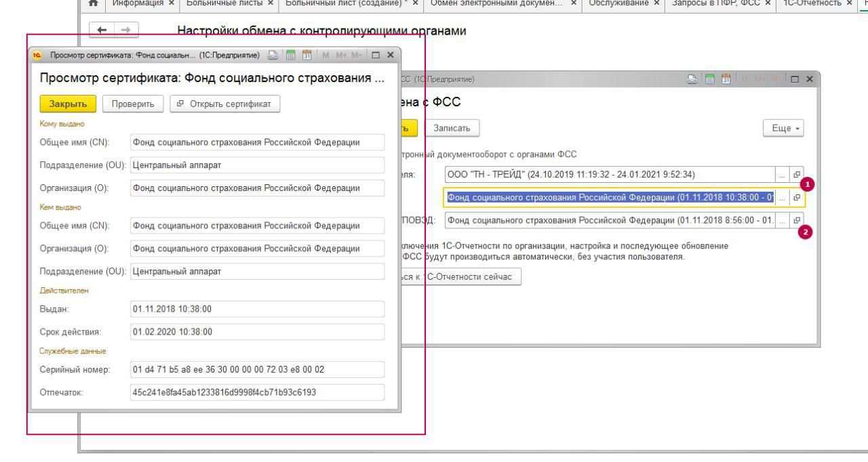Close the Больничный лист (создание) tab
This screenshot has width=868, height=462.
(414, 4)
